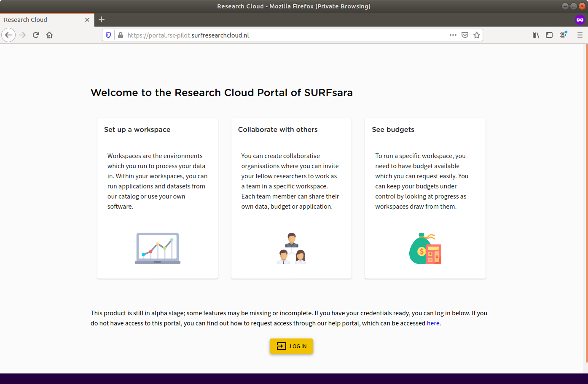Close the Research Cloud tab

87,20
